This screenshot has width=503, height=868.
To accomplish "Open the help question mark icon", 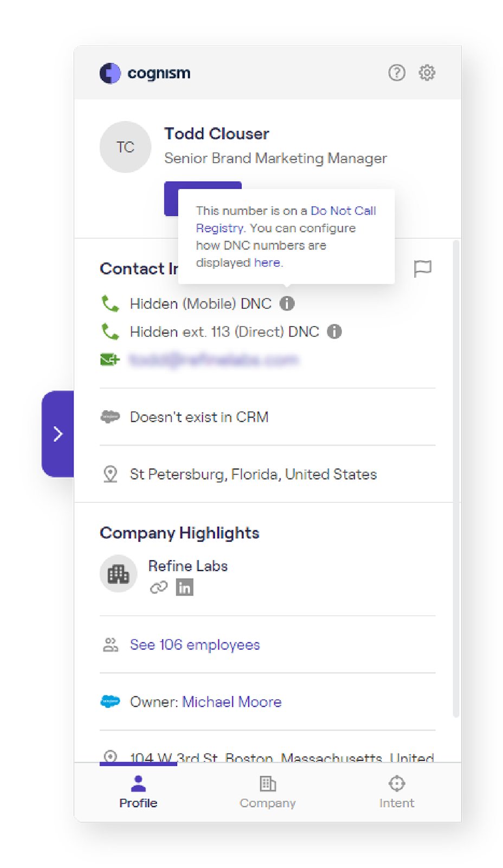I will click(x=397, y=73).
